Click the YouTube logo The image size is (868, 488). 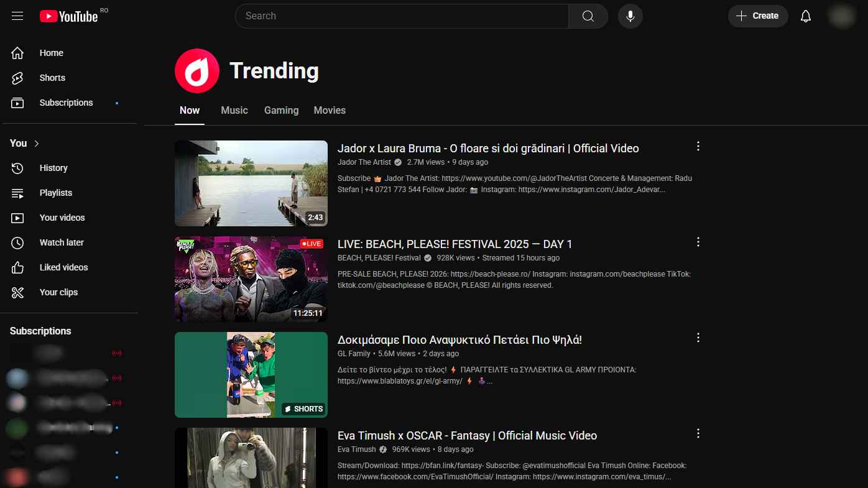[x=69, y=16]
